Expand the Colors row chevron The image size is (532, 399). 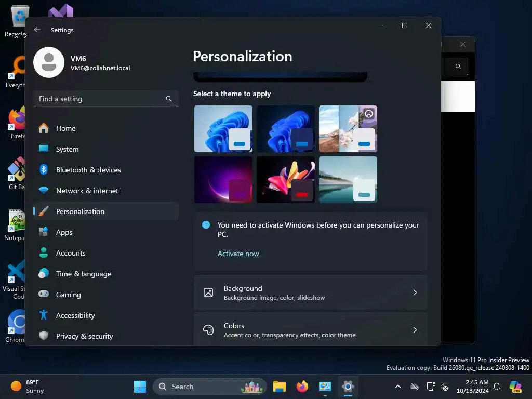[415, 330]
